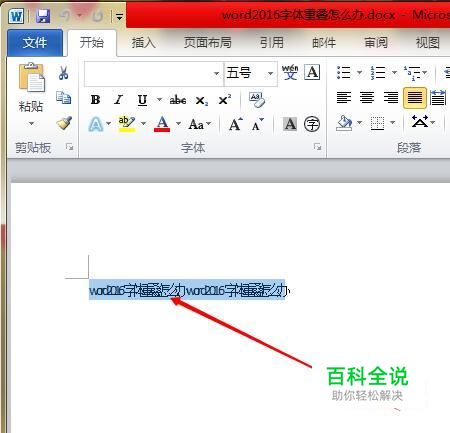Click the enclosed character 字 icon
Screen dimensions: 450x433
click(312, 124)
